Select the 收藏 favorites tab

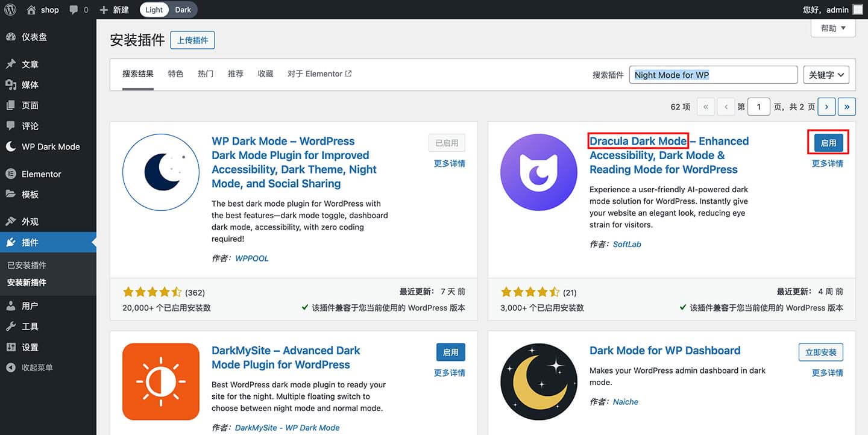[265, 74]
